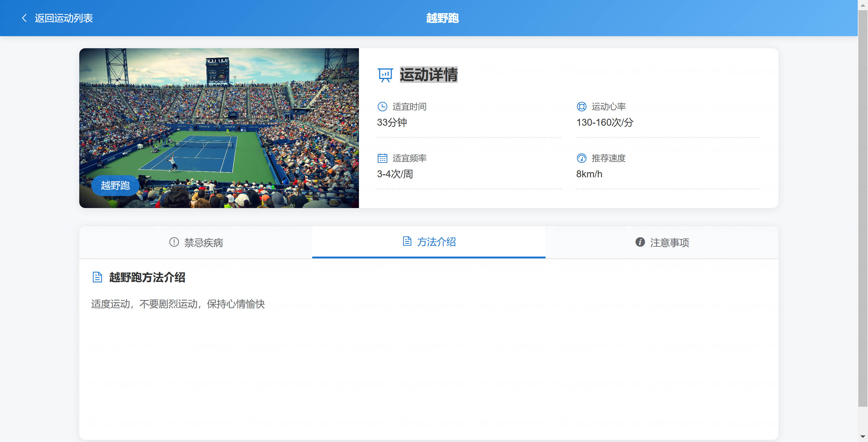Click the clock icon next to 适宜时间

coord(382,106)
